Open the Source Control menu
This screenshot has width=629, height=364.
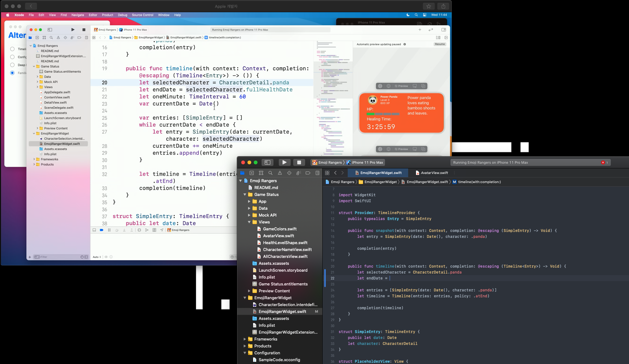(143, 15)
